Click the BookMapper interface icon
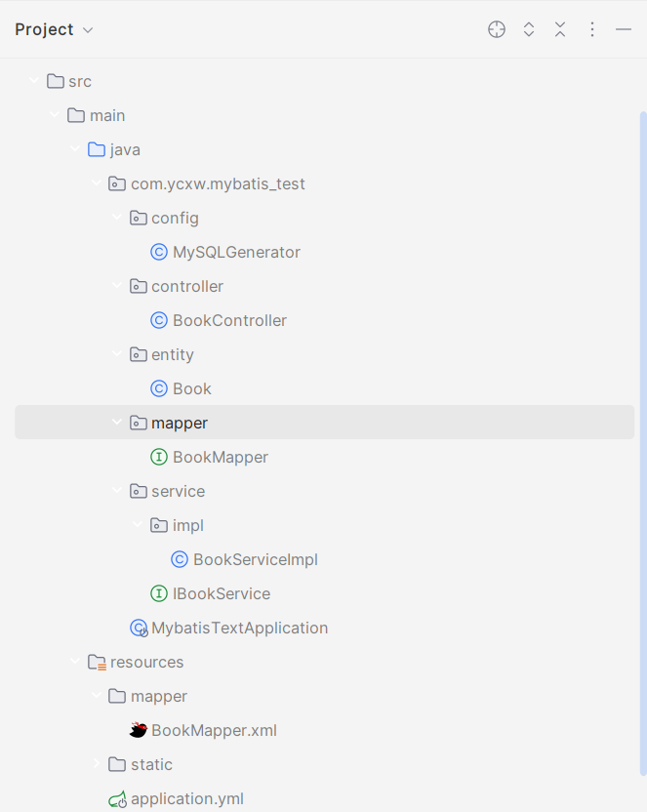647x812 pixels. pos(158,458)
